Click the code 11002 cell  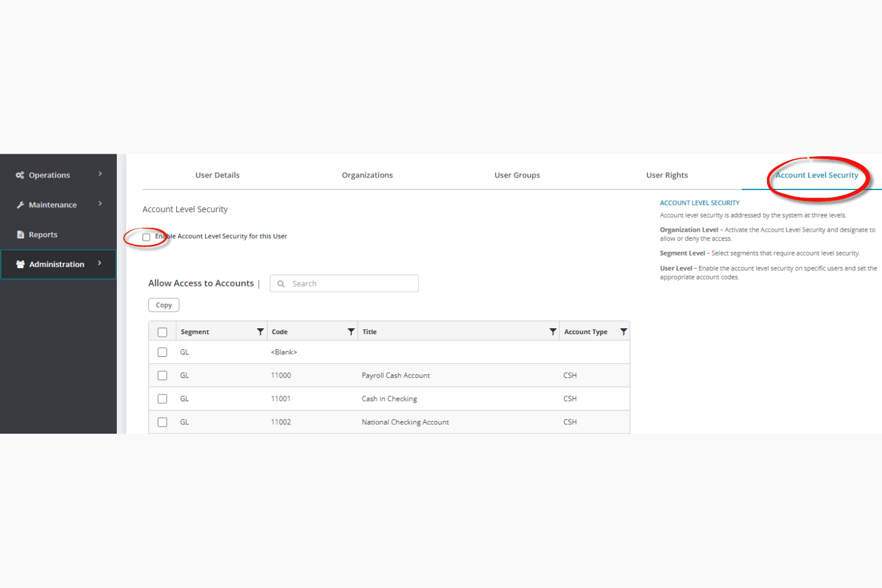tap(281, 422)
